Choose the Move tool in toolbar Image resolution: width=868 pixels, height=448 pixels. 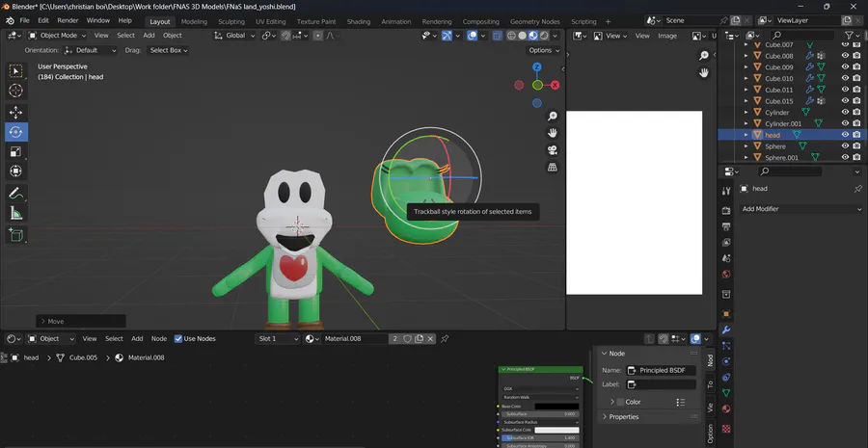tap(16, 113)
